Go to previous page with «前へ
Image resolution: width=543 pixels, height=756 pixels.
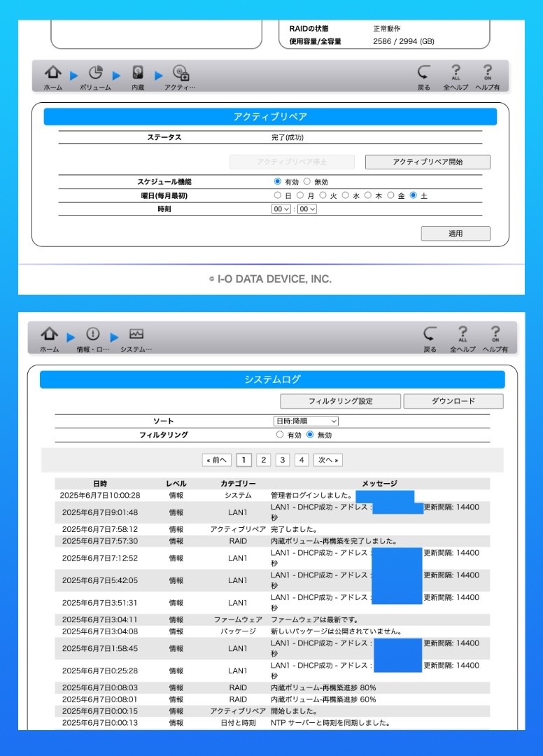click(217, 460)
